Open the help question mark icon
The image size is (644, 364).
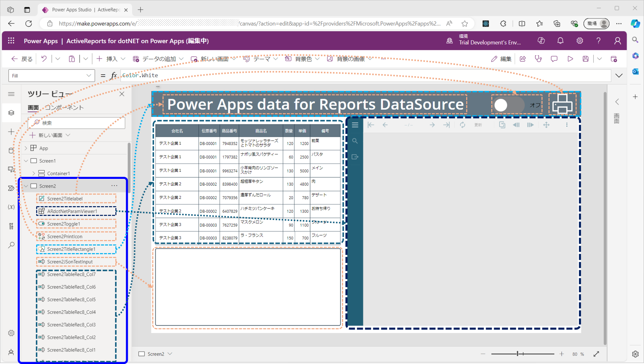coord(598,41)
